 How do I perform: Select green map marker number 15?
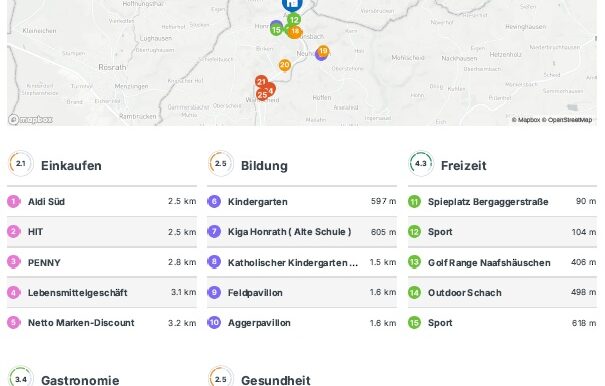coord(276,30)
